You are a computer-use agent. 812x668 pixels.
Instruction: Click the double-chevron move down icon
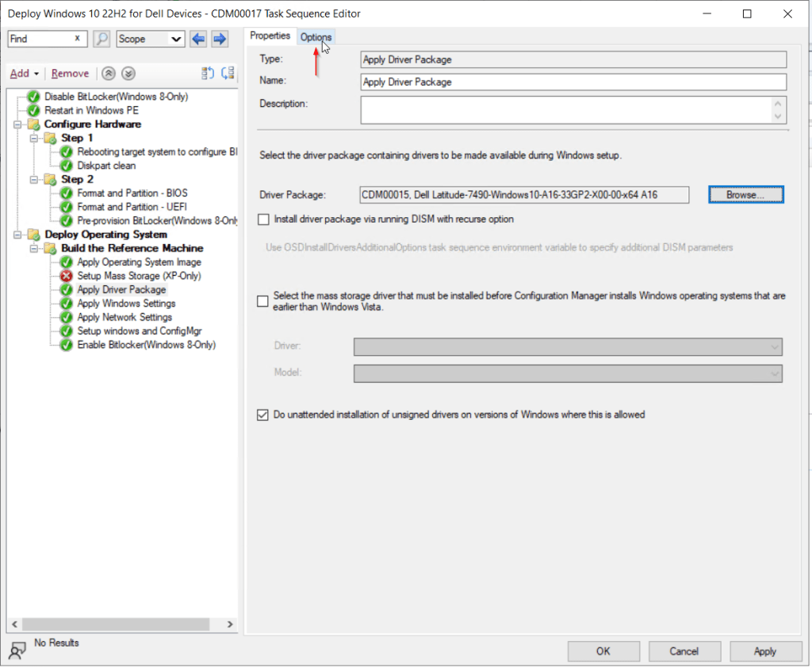coord(128,74)
